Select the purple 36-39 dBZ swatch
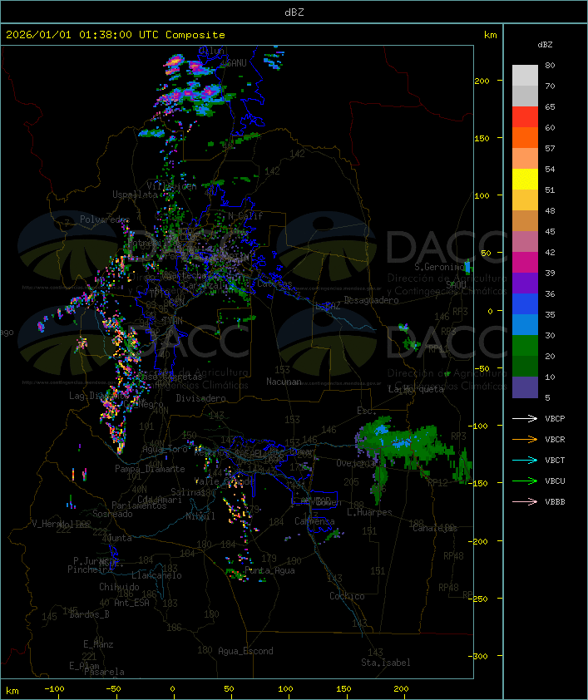 [x=525, y=283]
